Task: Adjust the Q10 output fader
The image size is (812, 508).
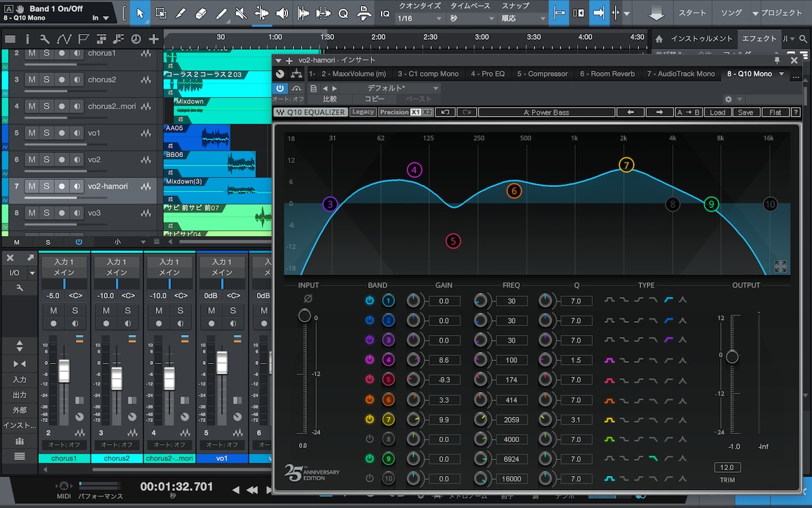Action: coord(732,358)
